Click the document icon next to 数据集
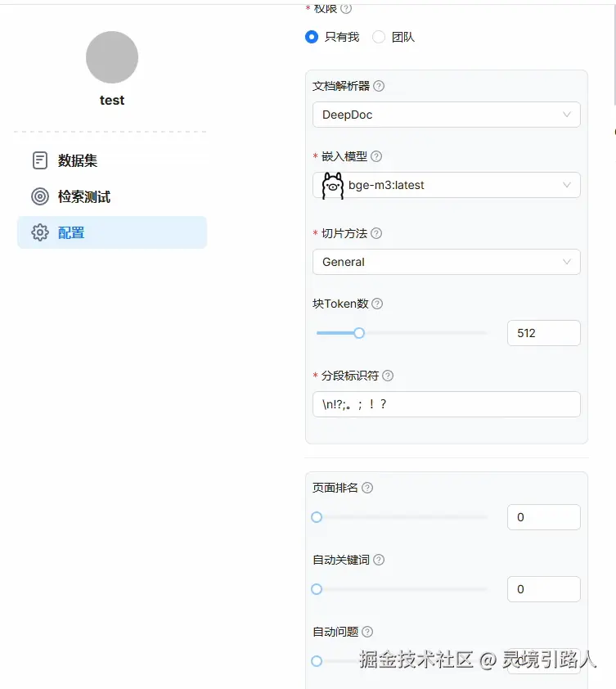The height and width of the screenshot is (689, 616). [x=39, y=160]
